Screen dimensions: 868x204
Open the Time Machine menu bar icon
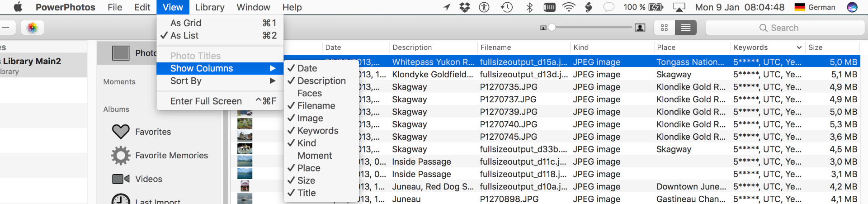(x=507, y=7)
